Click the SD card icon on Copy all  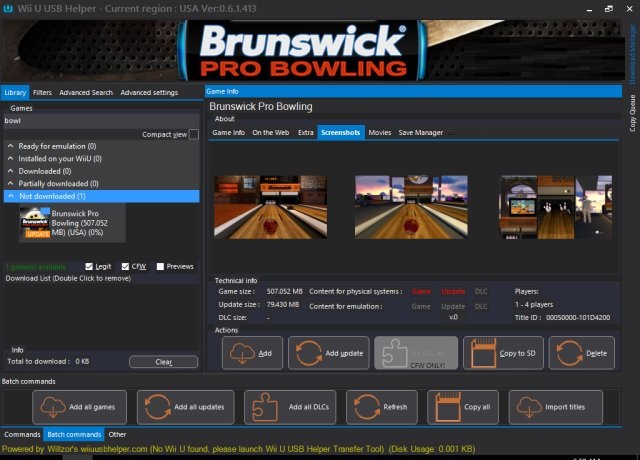point(448,407)
